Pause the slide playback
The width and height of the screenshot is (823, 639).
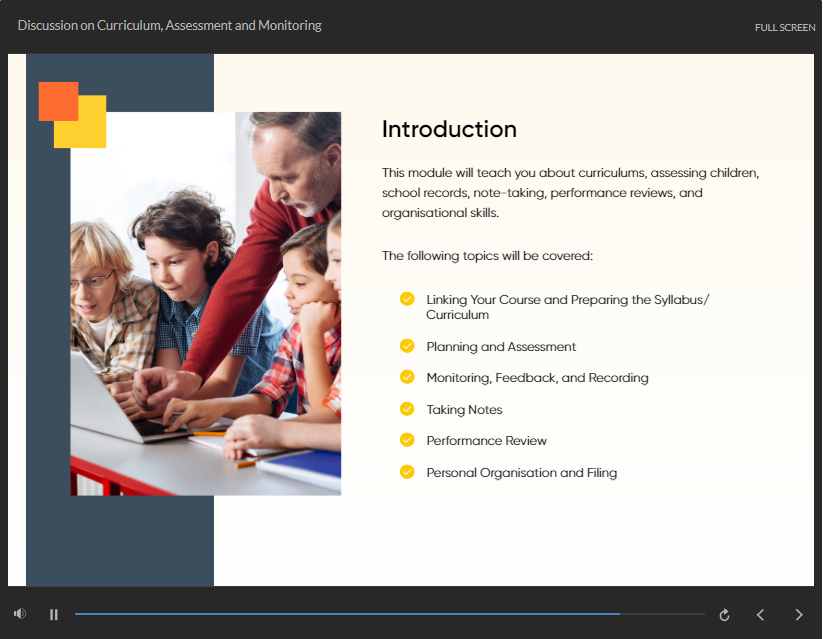[54, 614]
